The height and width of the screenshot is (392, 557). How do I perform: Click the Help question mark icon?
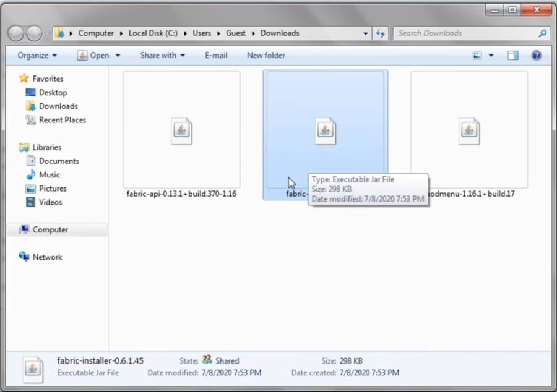point(536,55)
